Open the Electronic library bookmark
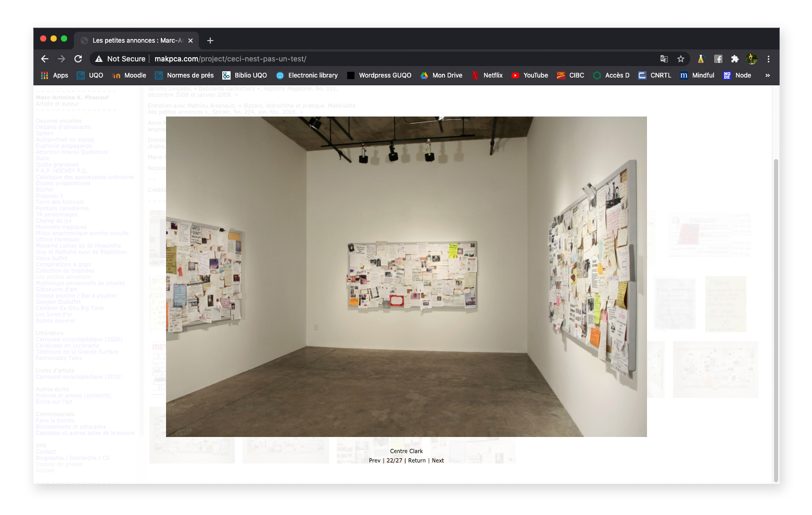This screenshot has height=515, width=812. 307,75
